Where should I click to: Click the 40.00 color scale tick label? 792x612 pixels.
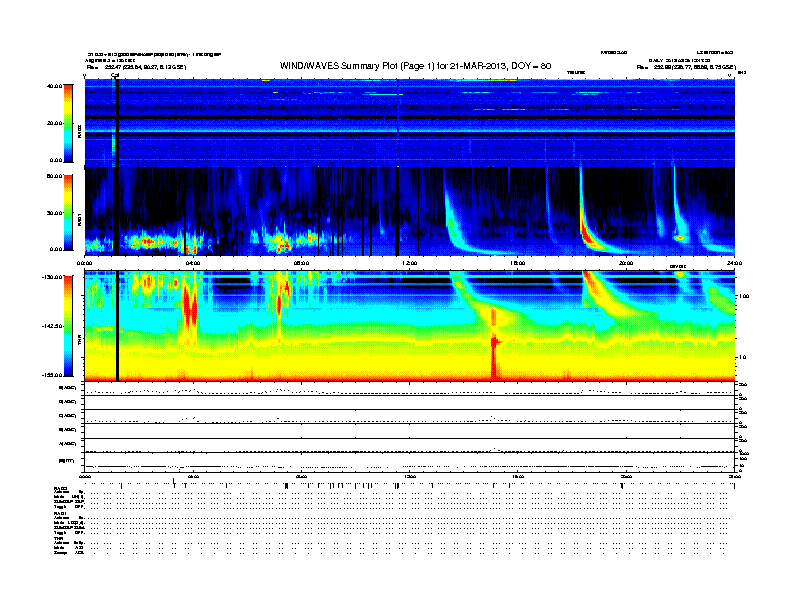55,86
